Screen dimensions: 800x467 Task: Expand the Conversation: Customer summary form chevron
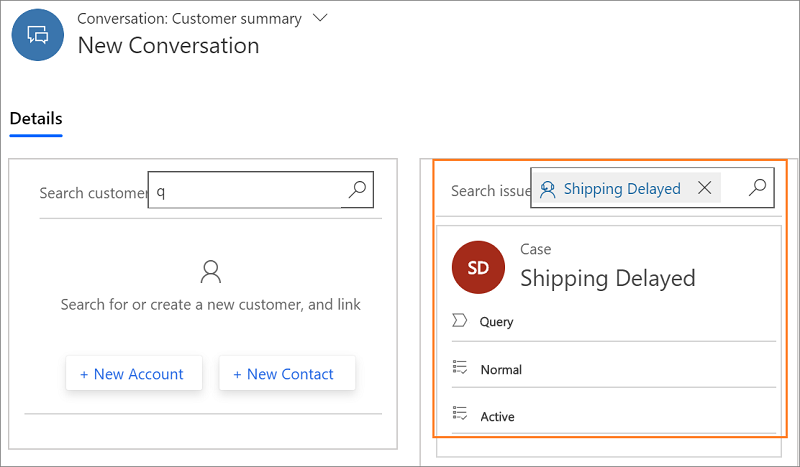[x=320, y=18]
